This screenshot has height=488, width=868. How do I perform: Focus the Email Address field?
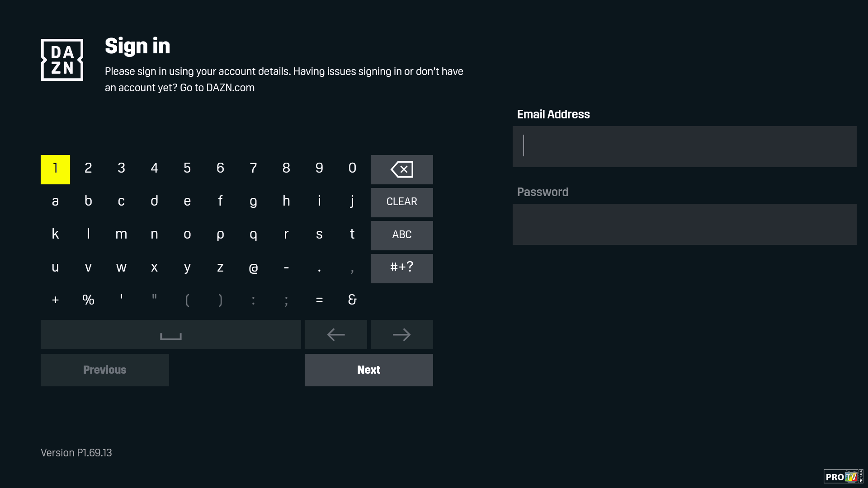coord(684,146)
